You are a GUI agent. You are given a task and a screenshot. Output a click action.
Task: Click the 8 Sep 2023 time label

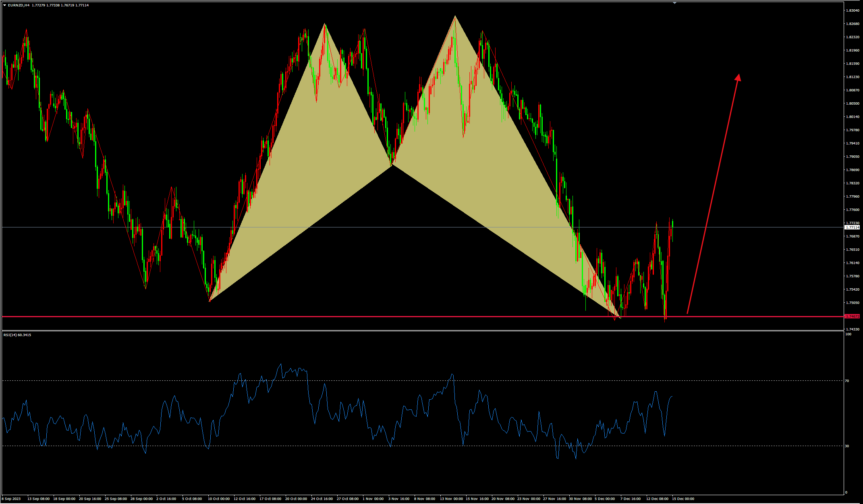pyautogui.click(x=11, y=499)
